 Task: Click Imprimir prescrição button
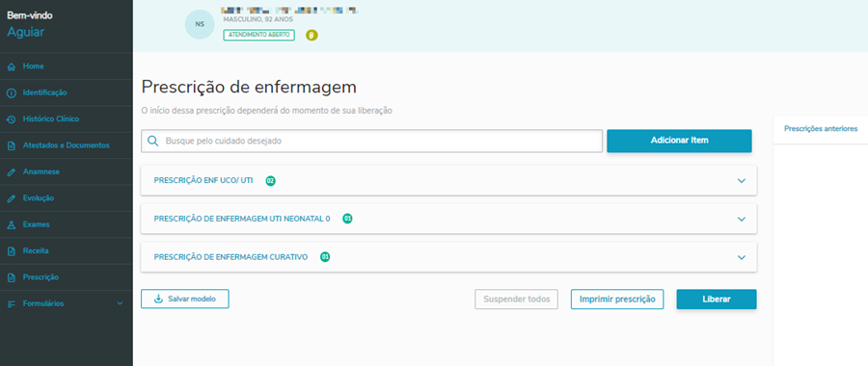617,300
